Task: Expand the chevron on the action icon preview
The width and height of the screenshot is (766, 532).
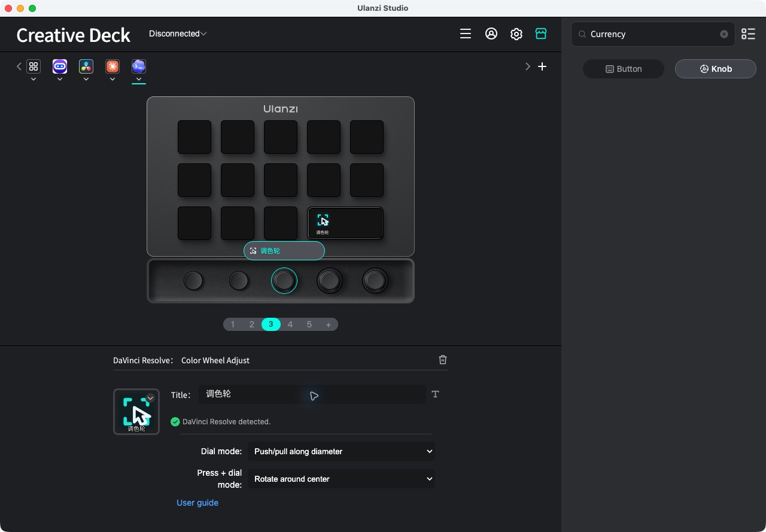Action: click(150, 398)
